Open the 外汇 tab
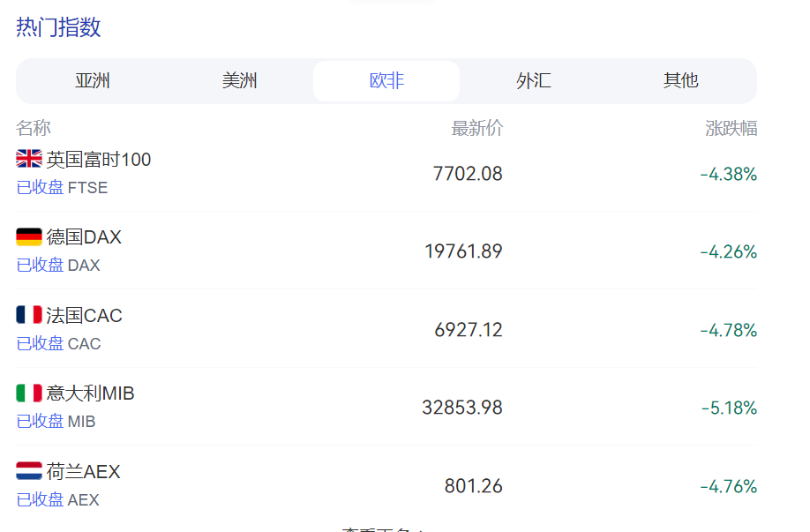The height and width of the screenshot is (532, 810). click(534, 80)
